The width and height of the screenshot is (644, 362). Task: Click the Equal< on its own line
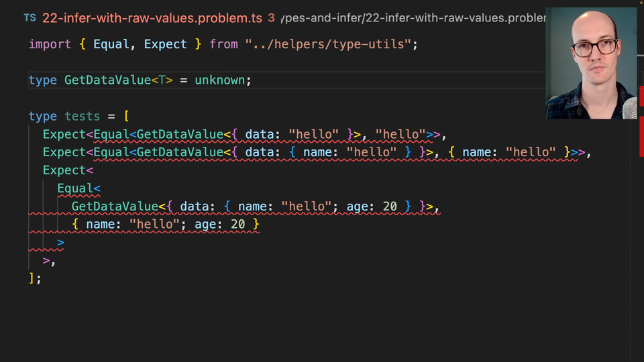tap(78, 189)
